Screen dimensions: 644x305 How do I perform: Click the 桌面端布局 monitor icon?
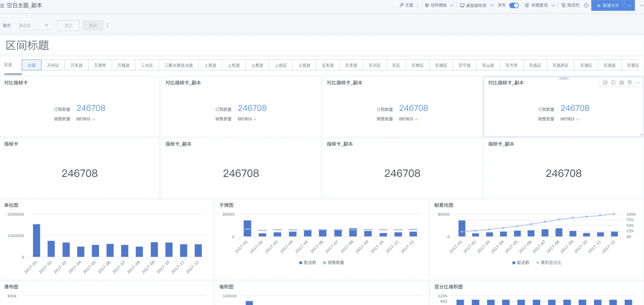click(462, 5)
